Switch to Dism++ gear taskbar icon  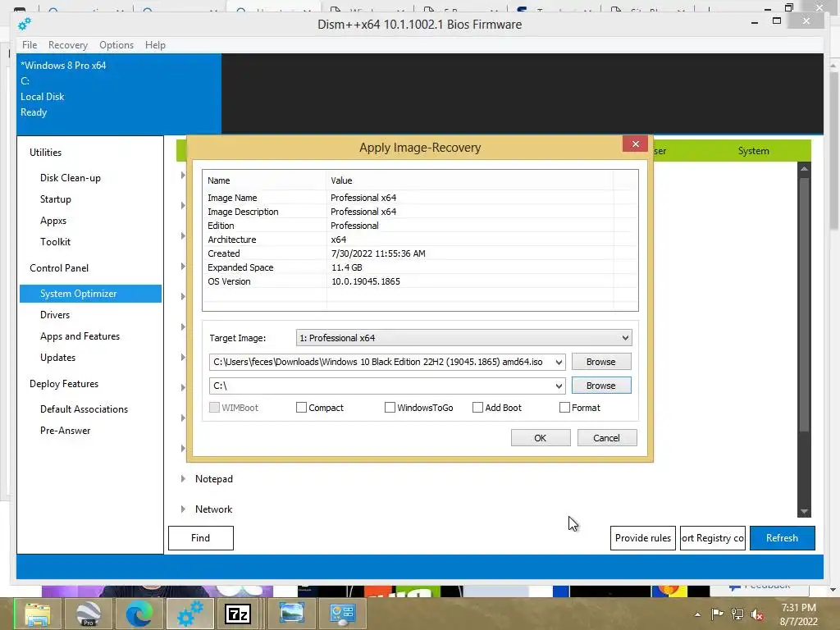tap(189, 614)
